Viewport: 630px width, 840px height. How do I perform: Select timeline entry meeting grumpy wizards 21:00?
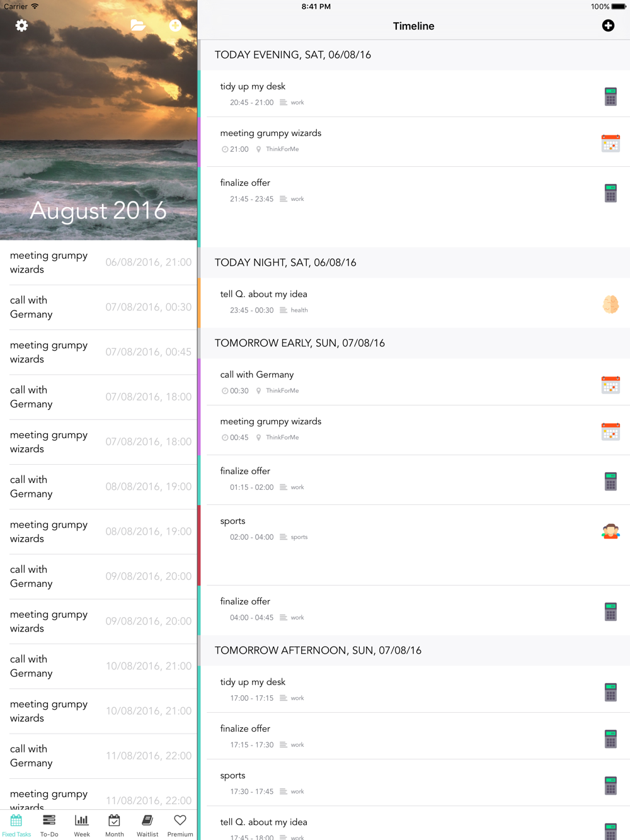414,142
